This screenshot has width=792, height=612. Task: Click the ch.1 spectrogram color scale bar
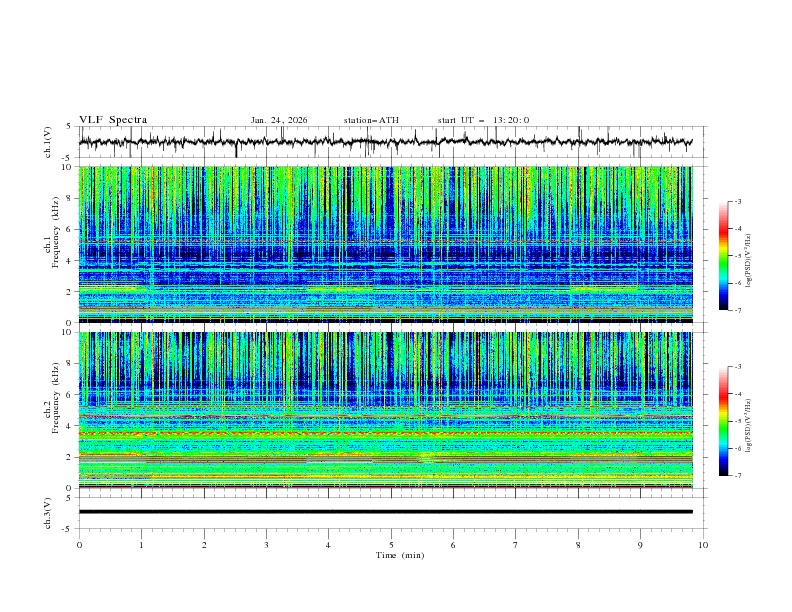[x=723, y=256]
